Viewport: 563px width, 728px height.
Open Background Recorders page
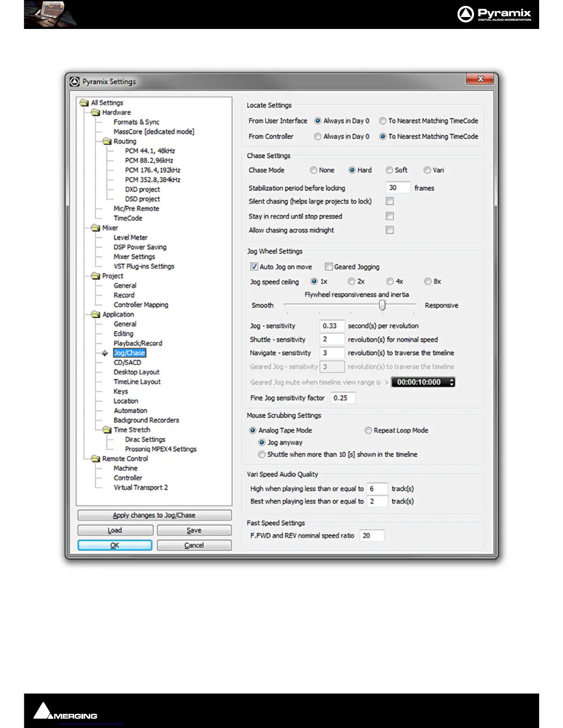click(x=146, y=420)
